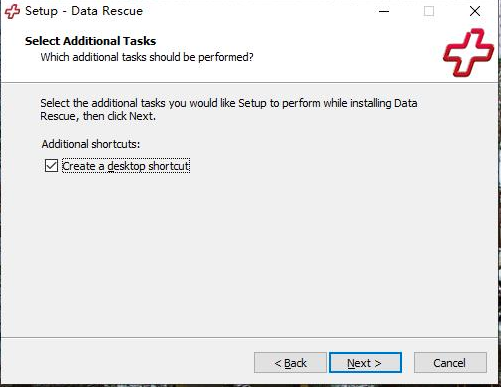The image size is (501, 387).
Task: Click the instruction paragraph about additional tasks
Action: pyautogui.click(x=229, y=109)
